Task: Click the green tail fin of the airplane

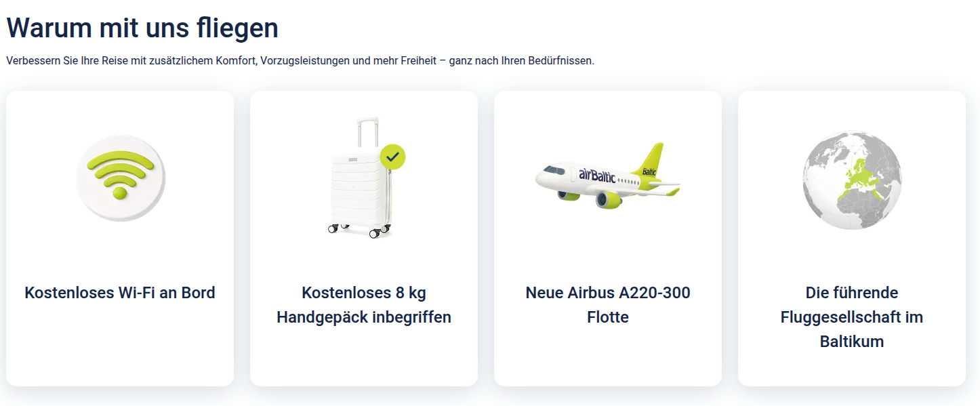Action: tap(651, 161)
